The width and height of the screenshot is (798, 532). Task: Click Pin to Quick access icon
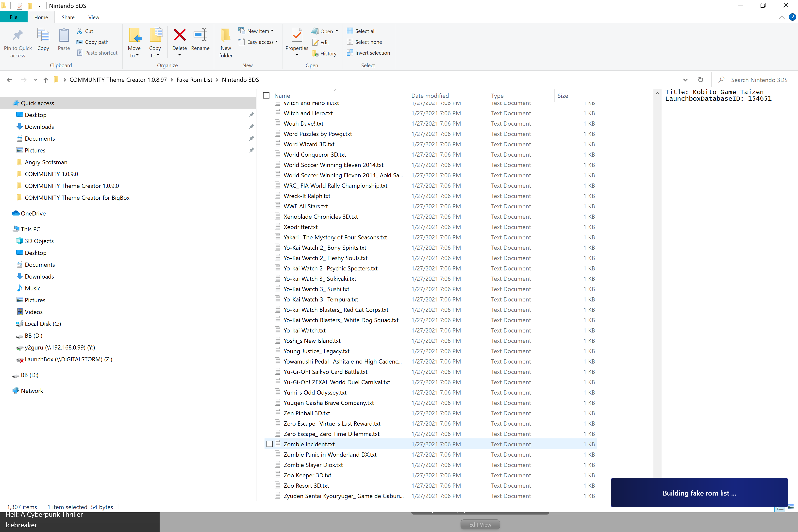coord(18,35)
